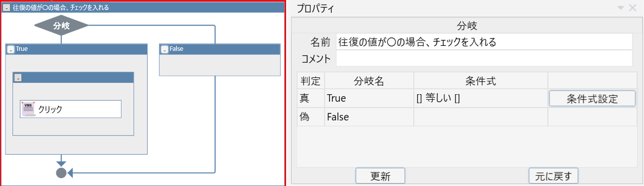The image size is (644, 186).
Task: Select the VBS script icon beside クリック
Action: click(29, 109)
